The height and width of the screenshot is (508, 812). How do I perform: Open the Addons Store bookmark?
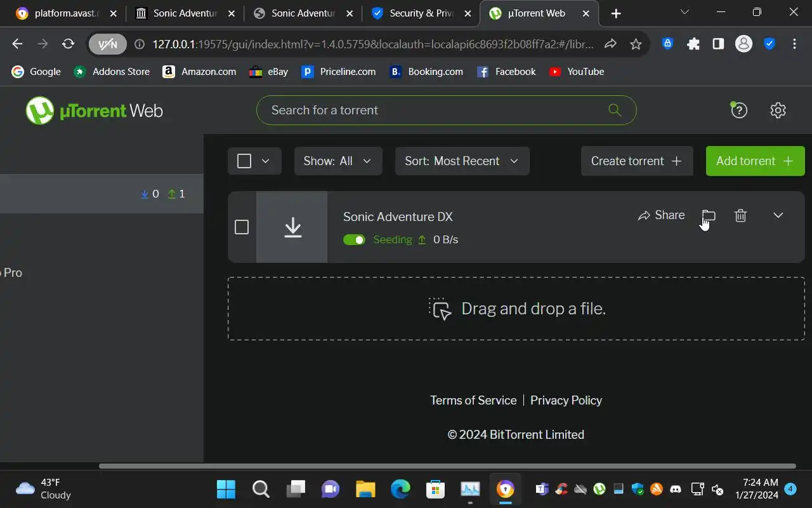[112, 72]
